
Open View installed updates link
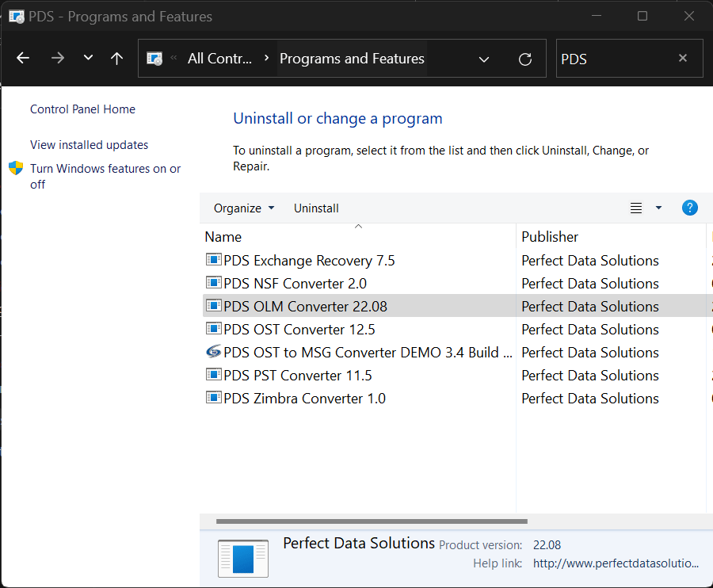[x=89, y=144]
